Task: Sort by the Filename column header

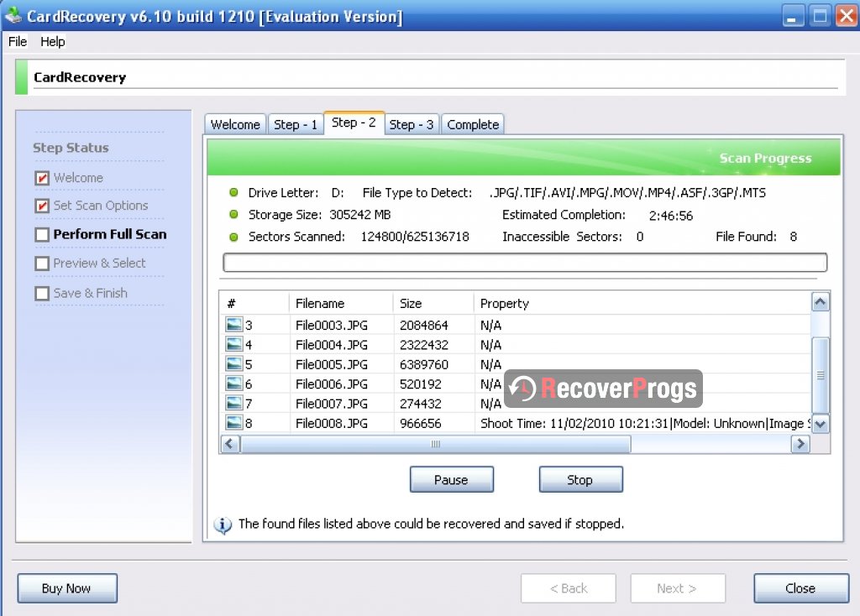Action: 341,303
